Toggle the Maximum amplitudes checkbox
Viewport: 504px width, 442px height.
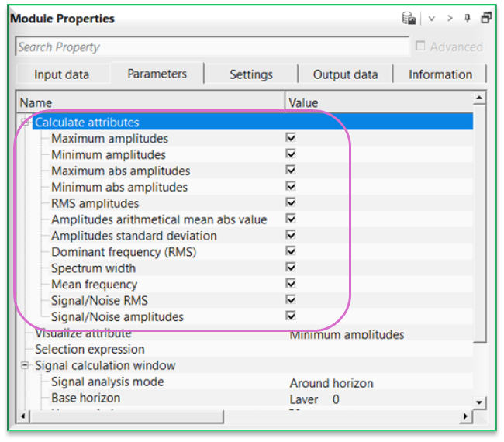(x=291, y=137)
